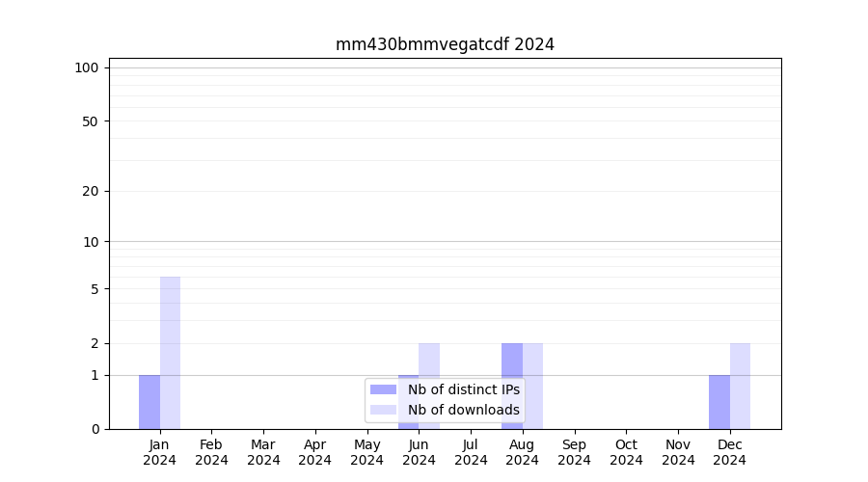Viewport: 868px width, 482px height.
Task: Select the 'Nov 2024' x-axis label
Action: (678, 452)
